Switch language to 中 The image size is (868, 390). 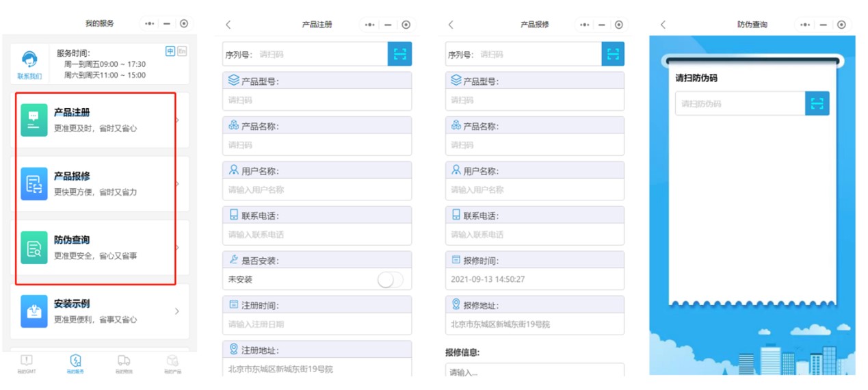(x=170, y=51)
